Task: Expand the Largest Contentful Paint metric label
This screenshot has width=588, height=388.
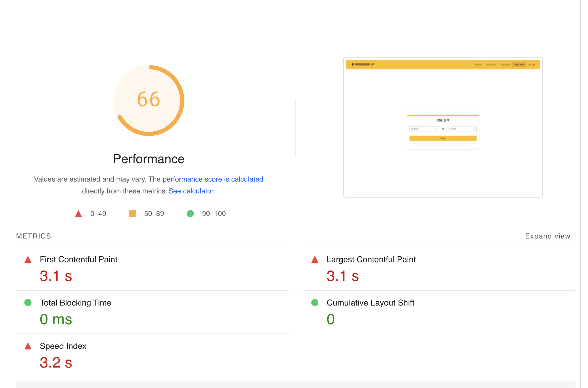Action: (371, 260)
